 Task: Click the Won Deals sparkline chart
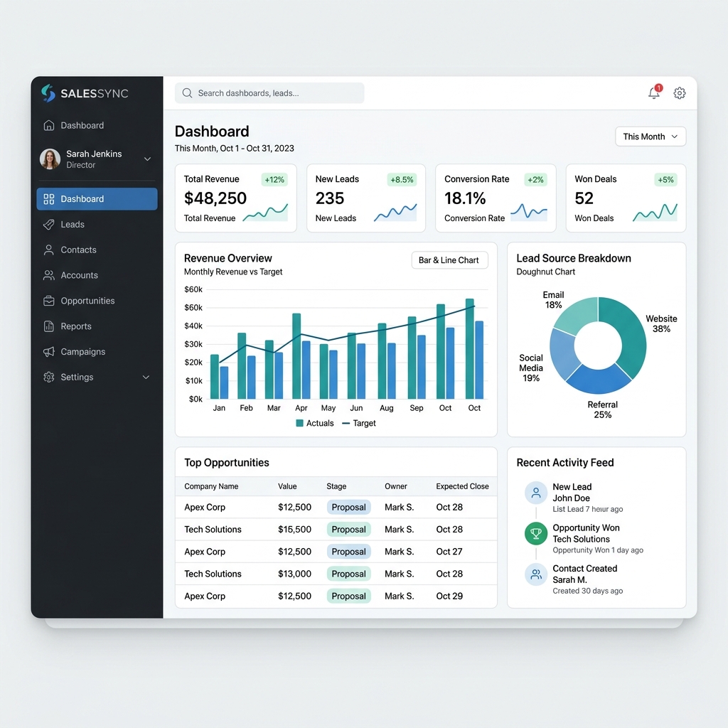point(655,212)
